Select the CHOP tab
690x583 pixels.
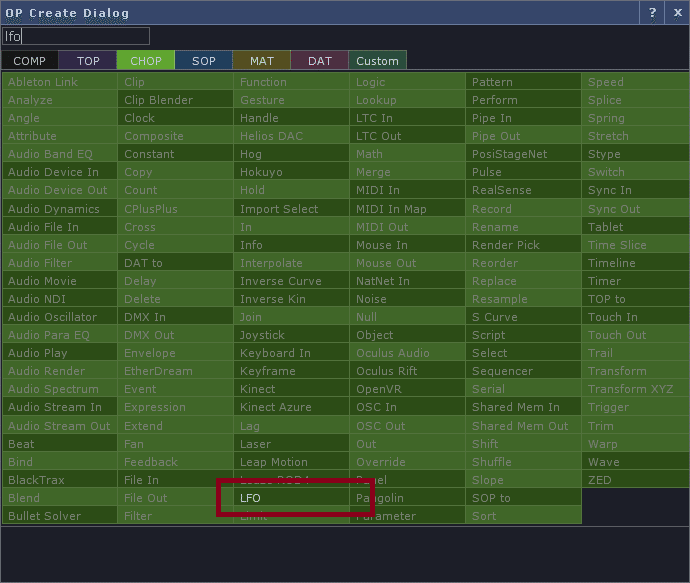146,61
